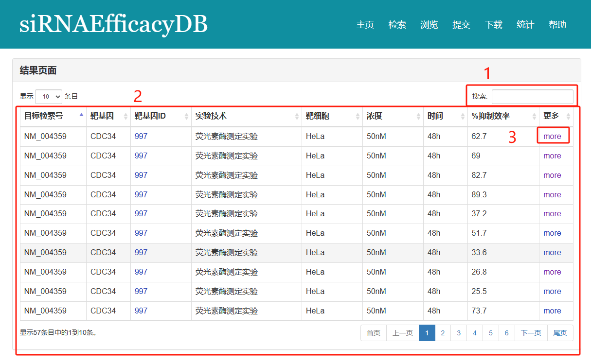591x364 pixels.
Task: Sort by %抑制效率 column arrow icon
Action: 534,116
